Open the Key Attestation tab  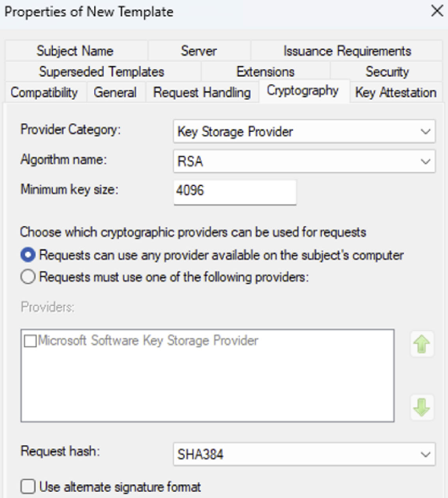[x=396, y=92]
